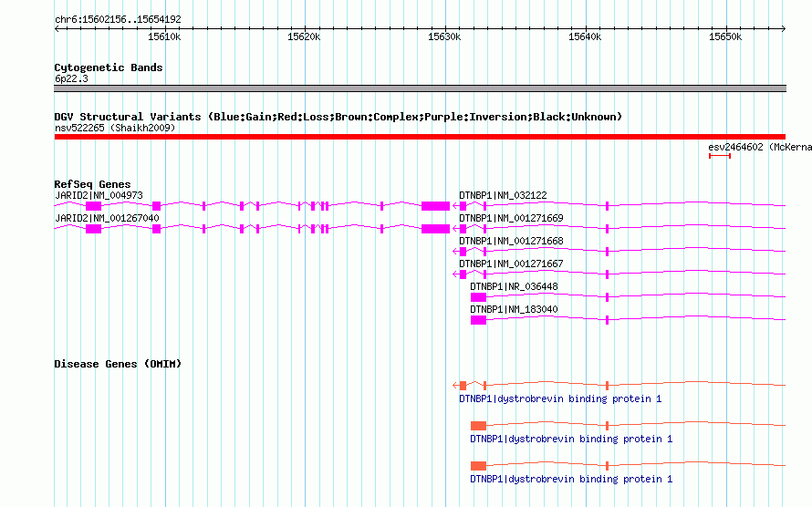This screenshot has width=812, height=507.
Task: Click the 6p22.3 band label
Action: click(71, 78)
